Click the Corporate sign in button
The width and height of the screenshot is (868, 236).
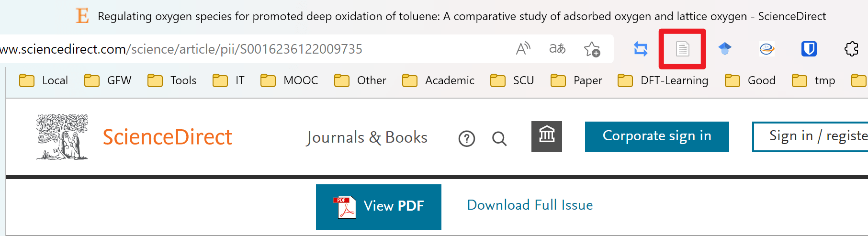pos(657,136)
